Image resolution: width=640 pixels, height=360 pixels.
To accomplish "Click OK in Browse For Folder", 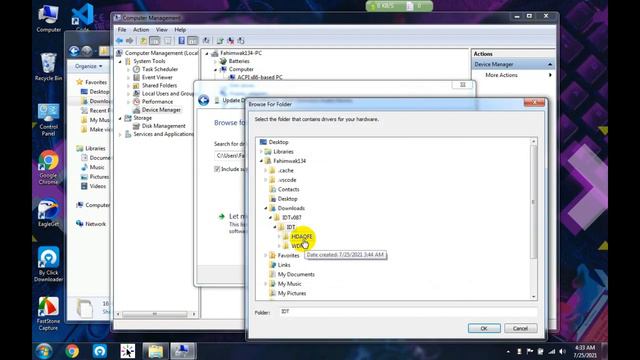I will pyautogui.click(x=484, y=328).
